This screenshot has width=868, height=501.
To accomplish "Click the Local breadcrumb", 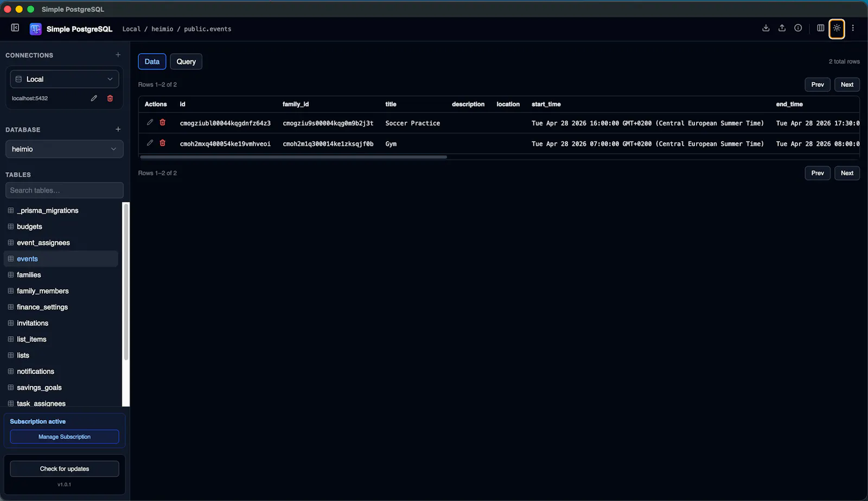I will click(x=131, y=29).
